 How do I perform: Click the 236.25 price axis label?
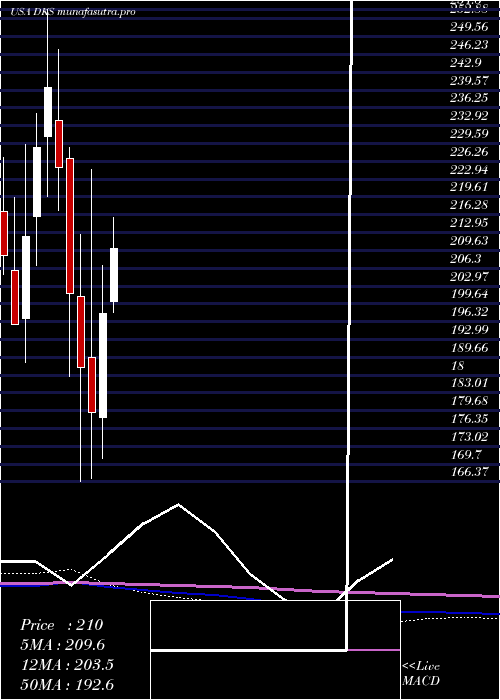click(469, 99)
